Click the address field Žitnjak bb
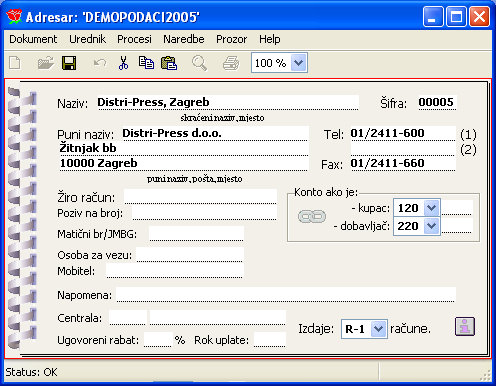Viewport: 496px width, 386px height. tap(183, 148)
